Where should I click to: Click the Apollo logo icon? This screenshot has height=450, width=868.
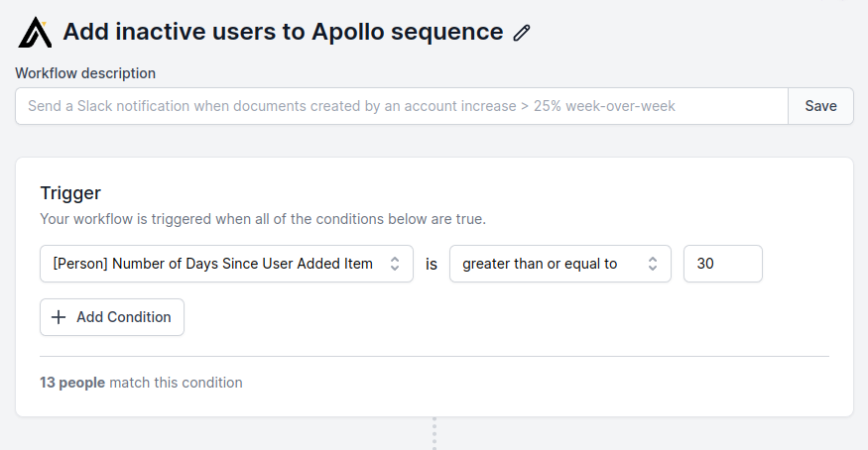click(35, 32)
